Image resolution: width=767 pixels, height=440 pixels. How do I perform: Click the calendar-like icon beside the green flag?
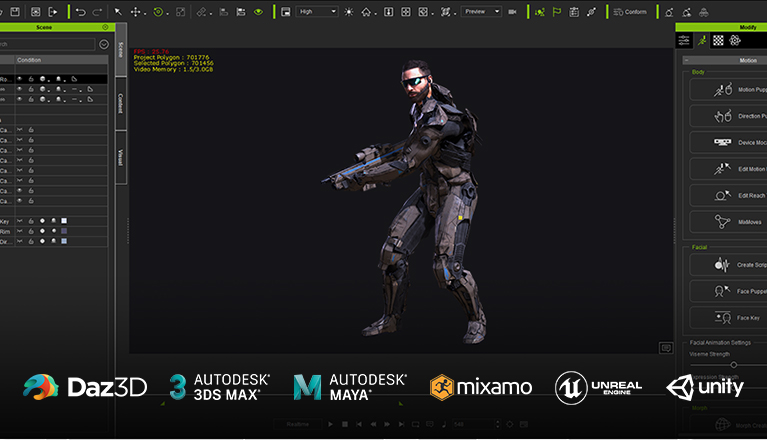(x=574, y=12)
